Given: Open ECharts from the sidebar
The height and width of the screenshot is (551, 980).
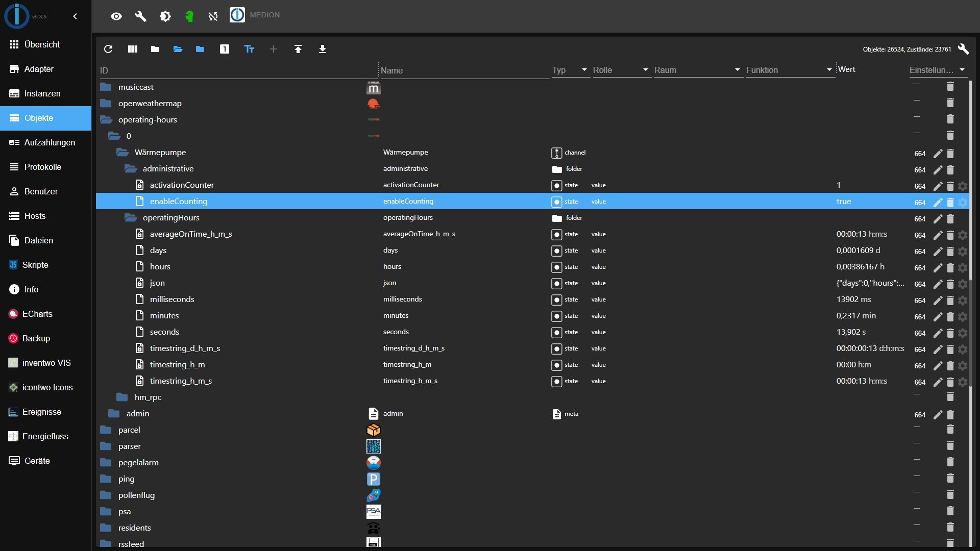Looking at the screenshot, I should click(x=46, y=314).
